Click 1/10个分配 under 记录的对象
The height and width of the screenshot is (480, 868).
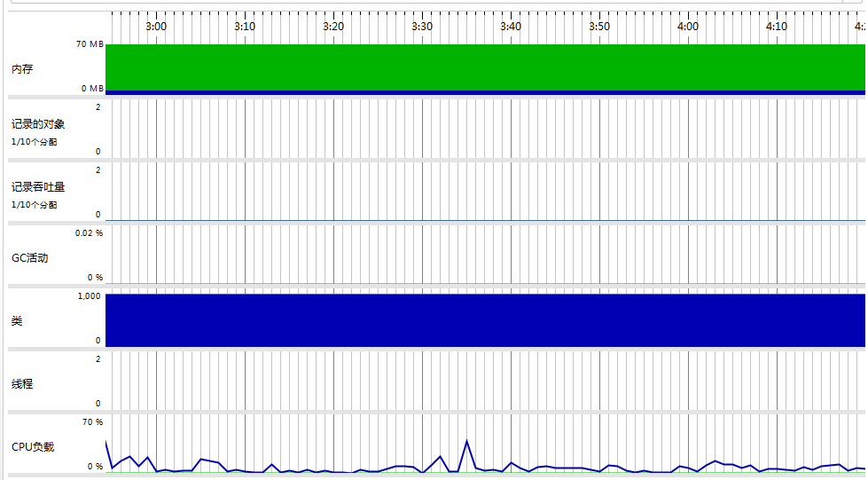(35, 142)
